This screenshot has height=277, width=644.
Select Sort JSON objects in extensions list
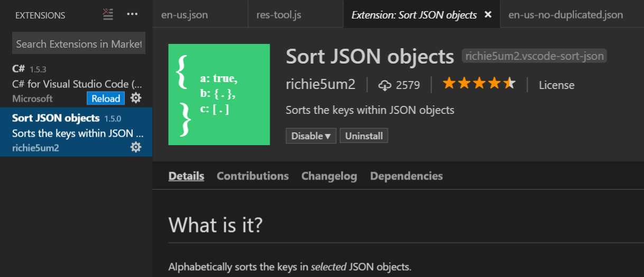coord(76,132)
